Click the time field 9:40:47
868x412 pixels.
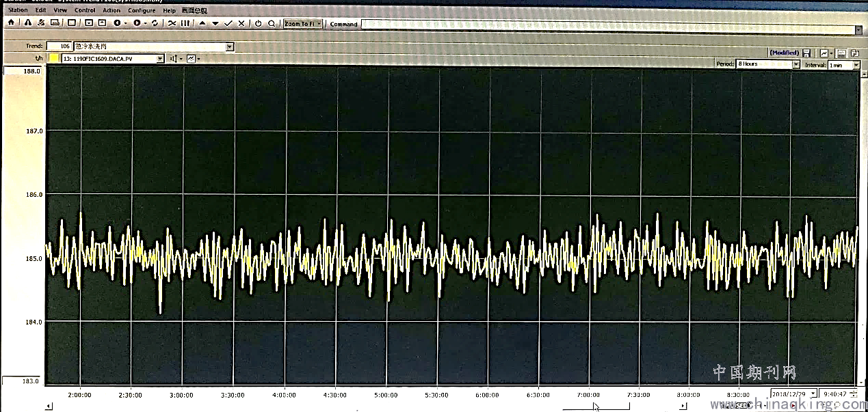click(834, 394)
